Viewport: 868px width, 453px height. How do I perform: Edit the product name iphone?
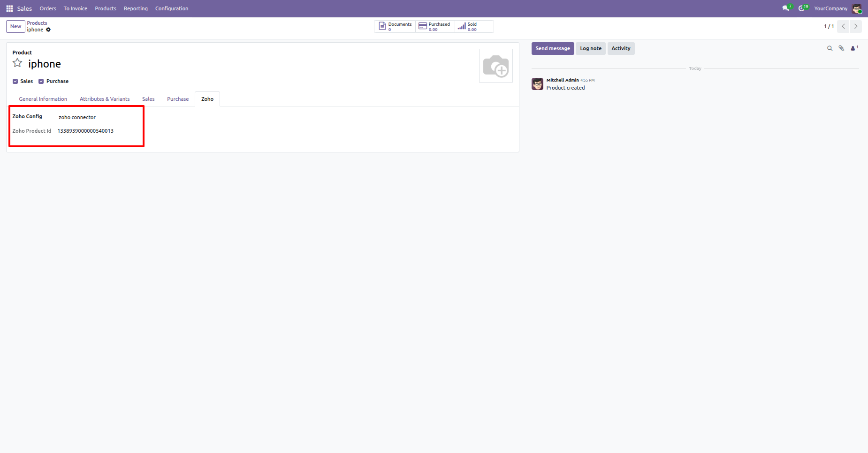[x=45, y=64]
